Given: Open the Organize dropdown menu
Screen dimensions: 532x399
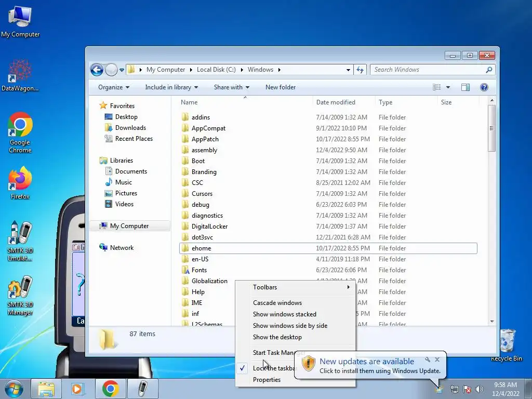Looking at the screenshot, I should click(114, 87).
